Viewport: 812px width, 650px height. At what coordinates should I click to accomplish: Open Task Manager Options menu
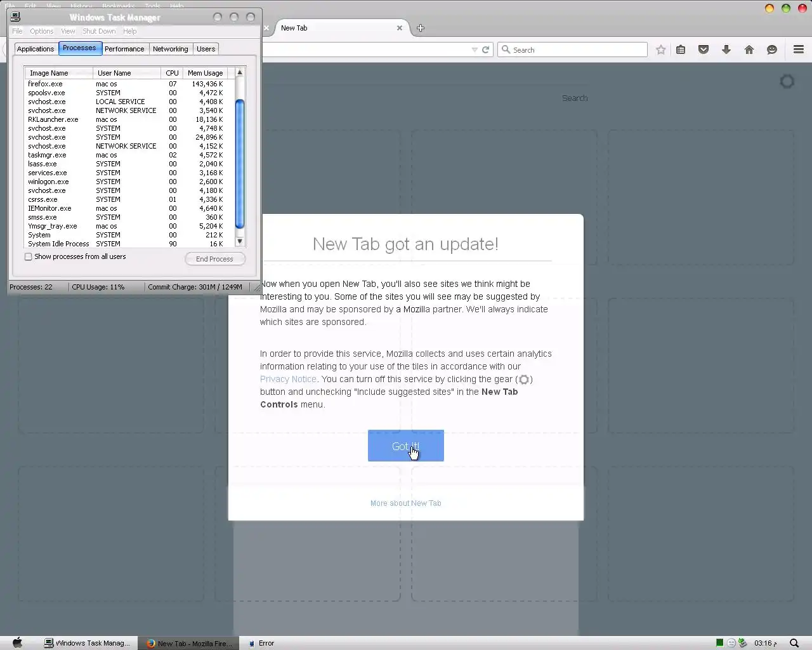click(x=42, y=31)
